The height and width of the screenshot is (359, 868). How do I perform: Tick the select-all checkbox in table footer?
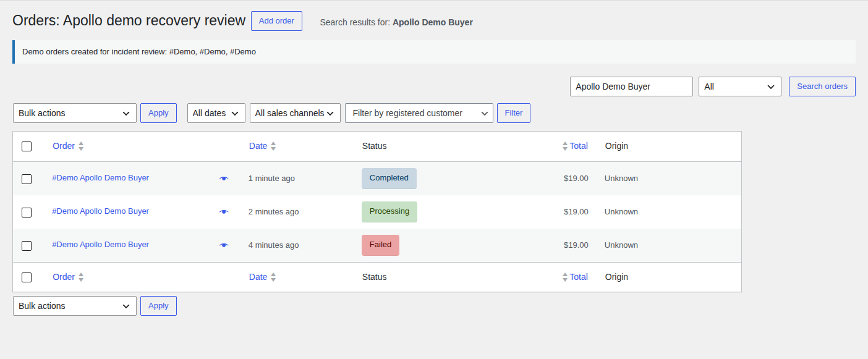tap(27, 277)
